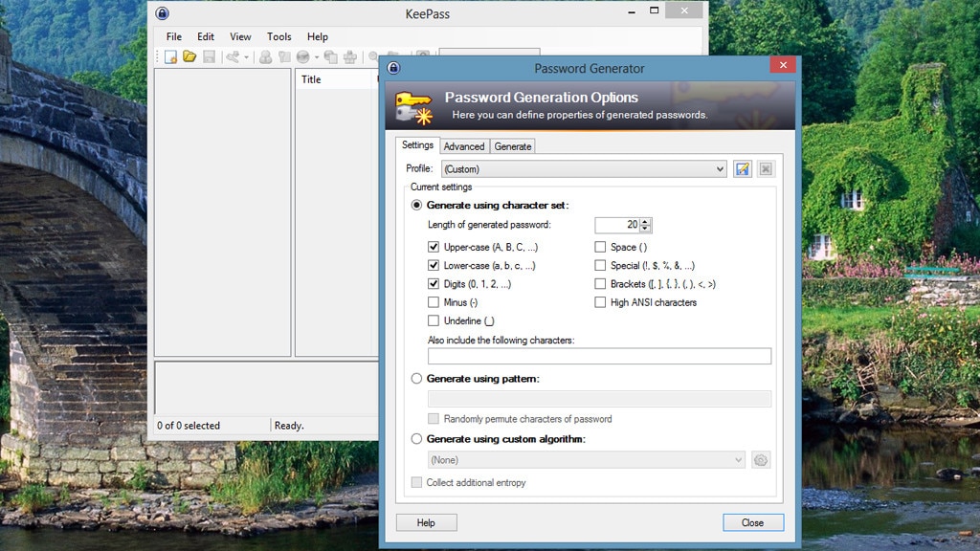
Task: Click the Copy URLs to clipboard icon
Action: (331, 57)
